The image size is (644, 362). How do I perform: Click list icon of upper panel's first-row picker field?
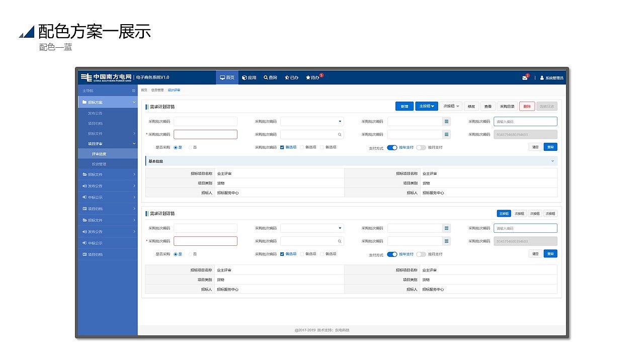(446, 121)
